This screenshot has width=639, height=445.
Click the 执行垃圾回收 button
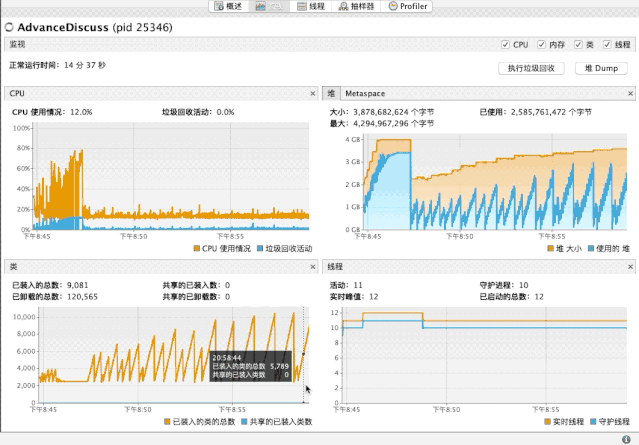[x=531, y=68]
